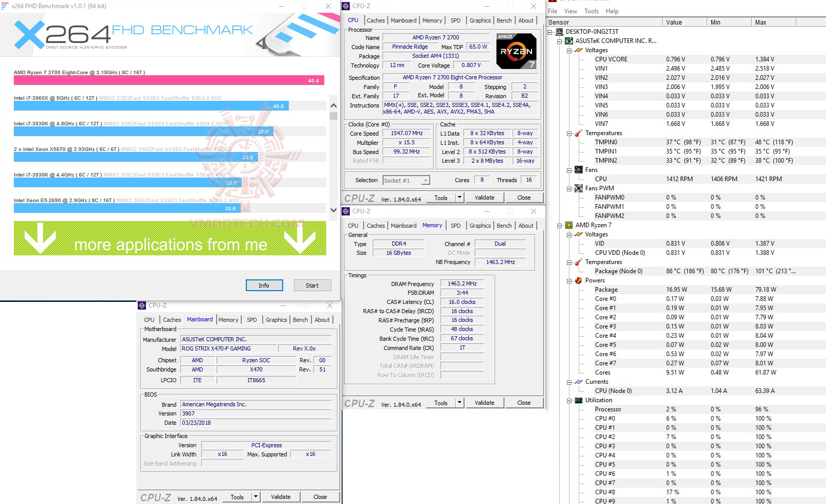Click the Voltages icon under the ASUSTeK node
This screenshot has width=826, height=504.
(x=579, y=50)
